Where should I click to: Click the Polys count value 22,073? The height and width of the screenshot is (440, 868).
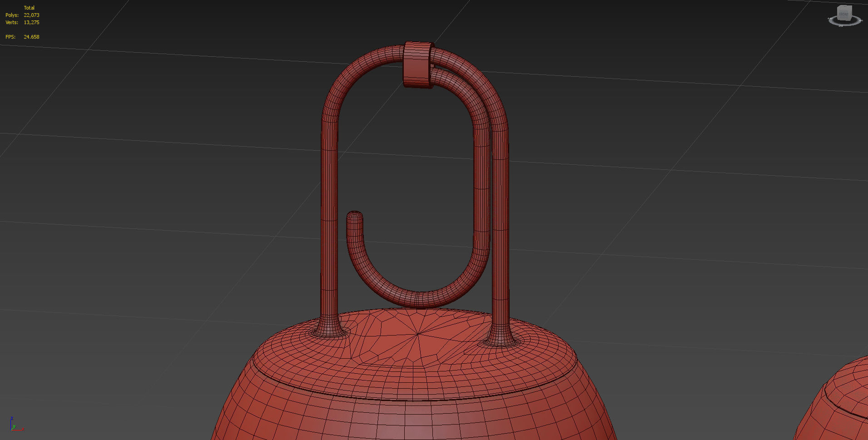tap(31, 15)
